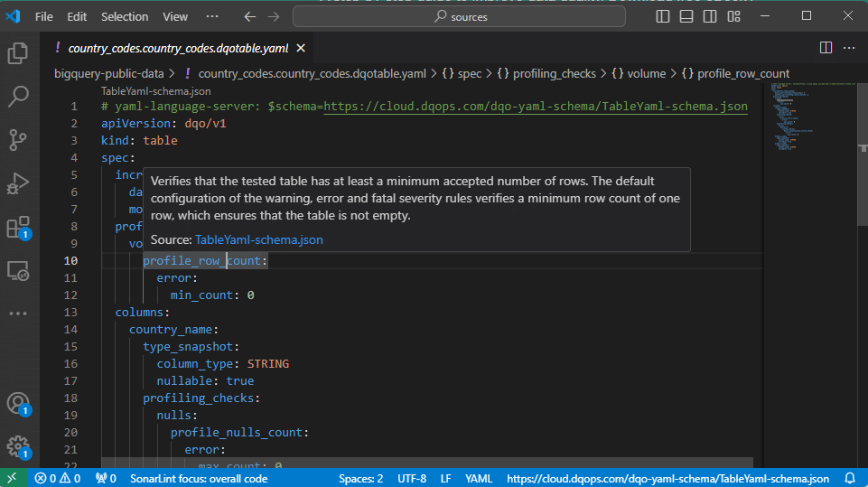Click line number 10 in the gutter
The height and width of the screenshot is (487, 868).
click(x=70, y=260)
